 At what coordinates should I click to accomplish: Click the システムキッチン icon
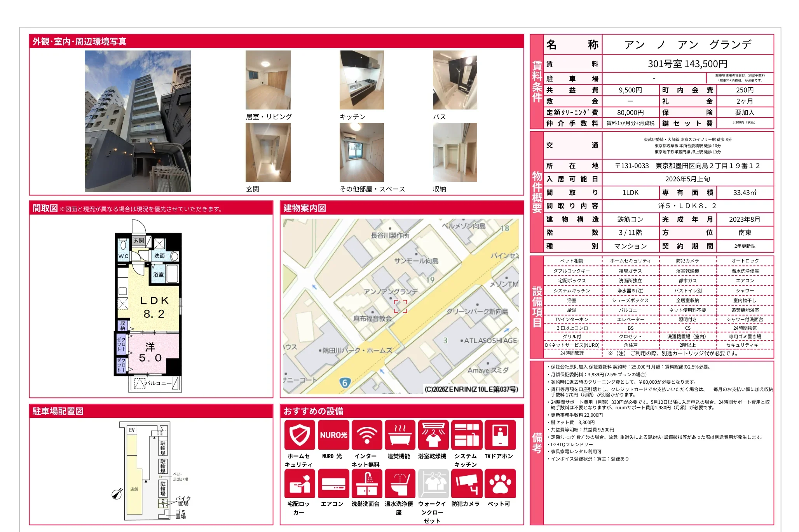[x=466, y=435]
